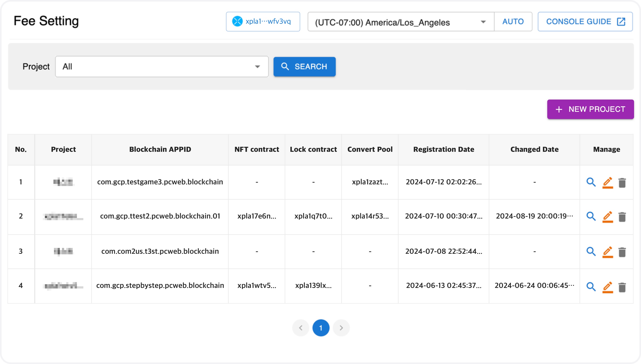Viewport: 641px width, 364px height.
Task: Click the xpla1···wfv3vq wallet address button
Action: (263, 22)
